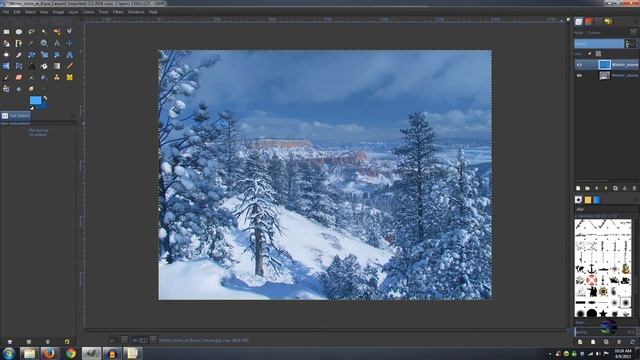This screenshot has width=640, height=360.
Task: Select the anchor brush thumbnail
Action: point(591,269)
